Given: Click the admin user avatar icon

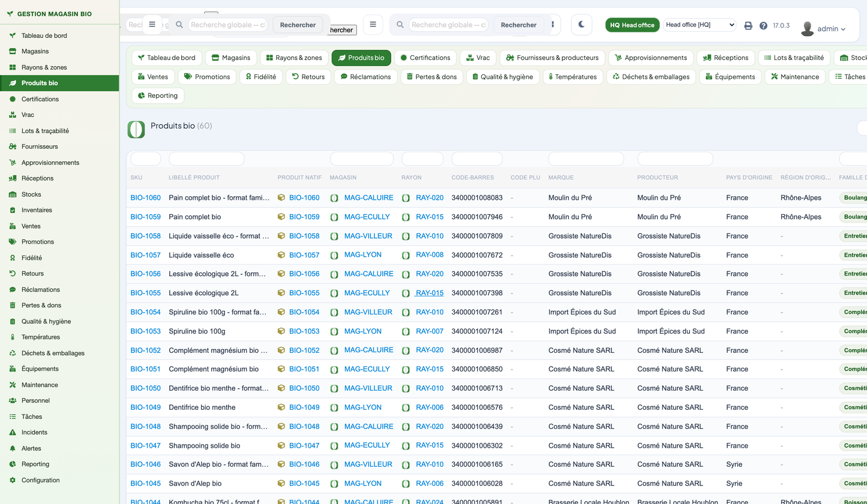Looking at the screenshot, I should [808, 28].
